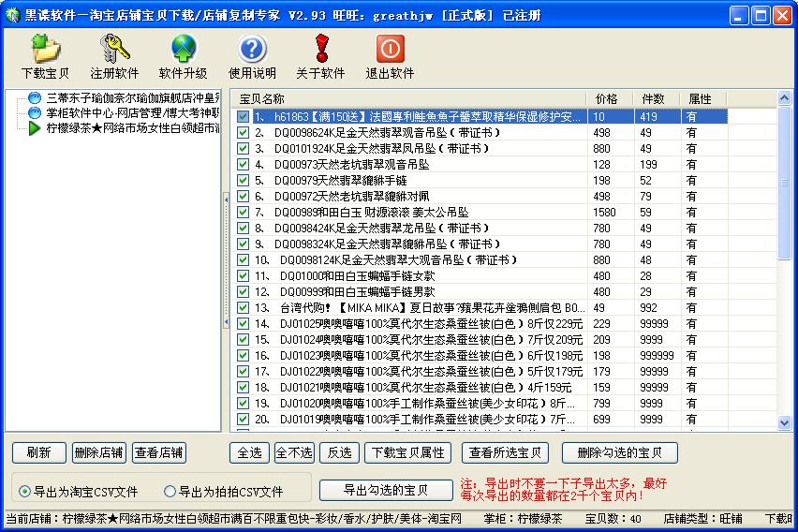Click list scrollbar down arrow
The width and height of the screenshot is (798, 532).
click(784, 422)
